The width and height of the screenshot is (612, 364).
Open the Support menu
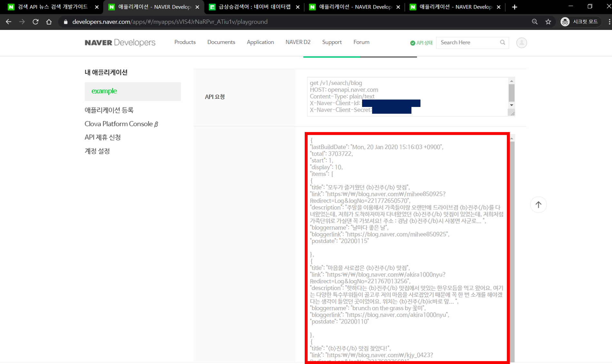[332, 42]
